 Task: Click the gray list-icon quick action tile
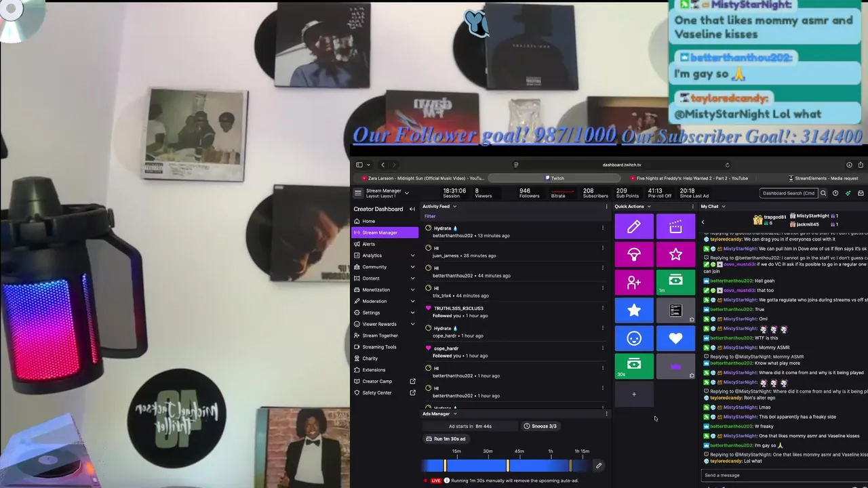[x=675, y=310]
